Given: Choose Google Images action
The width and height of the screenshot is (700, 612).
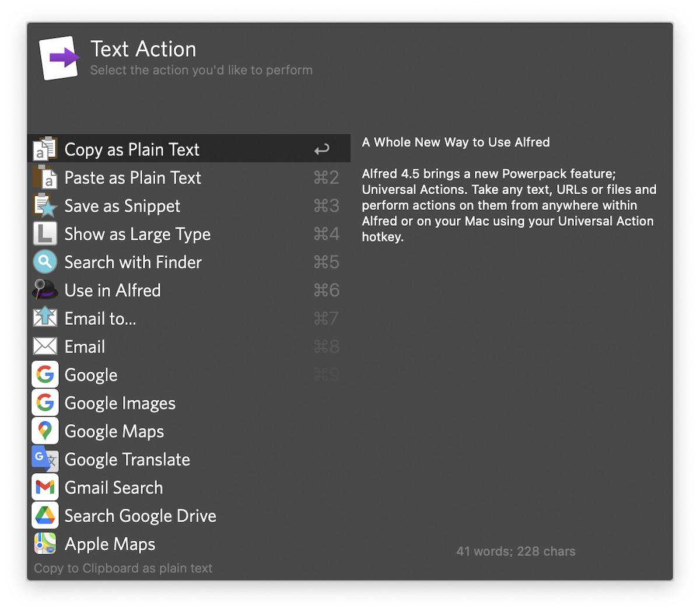Looking at the screenshot, I should click(x=189, y=403).
